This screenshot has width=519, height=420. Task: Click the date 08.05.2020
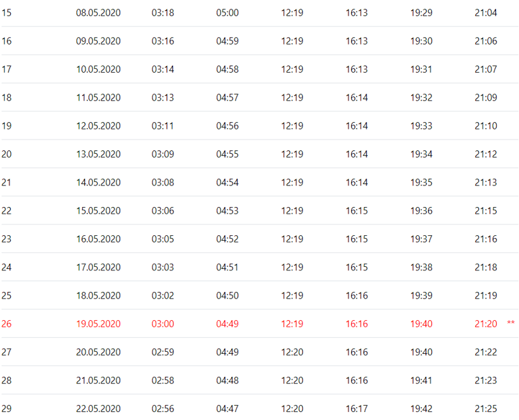tap(98, 13)
